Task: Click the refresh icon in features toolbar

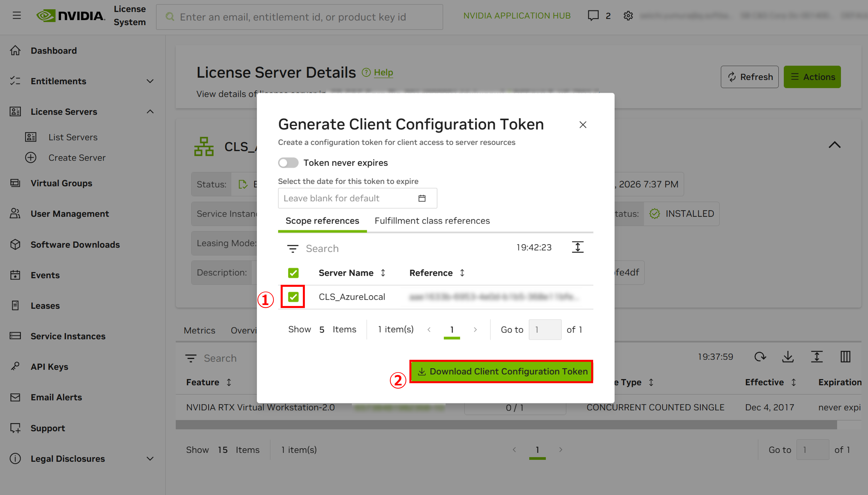Action: (760, 357)
